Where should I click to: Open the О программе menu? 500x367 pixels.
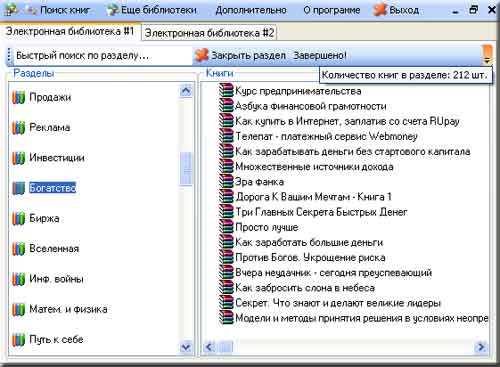tap(332, 10)
